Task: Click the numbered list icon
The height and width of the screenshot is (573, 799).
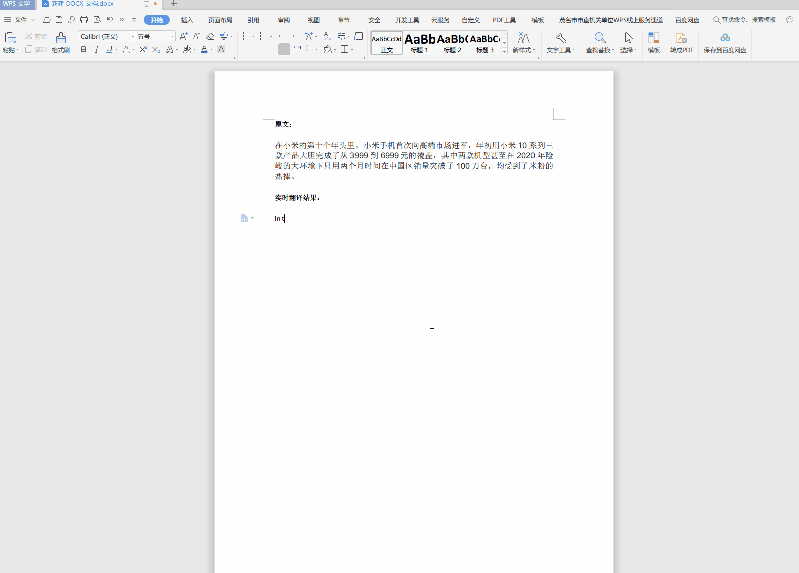Action: (x=260, y=36)
